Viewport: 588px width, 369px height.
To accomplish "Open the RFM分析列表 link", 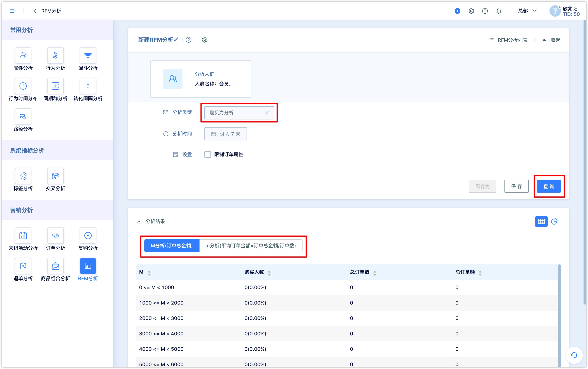I will click(508, 40).
